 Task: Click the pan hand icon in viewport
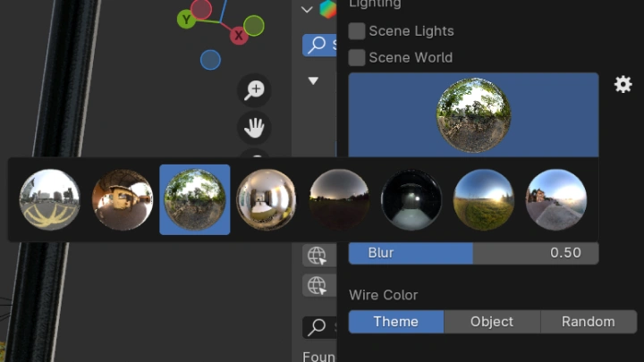tap(255, 128)
